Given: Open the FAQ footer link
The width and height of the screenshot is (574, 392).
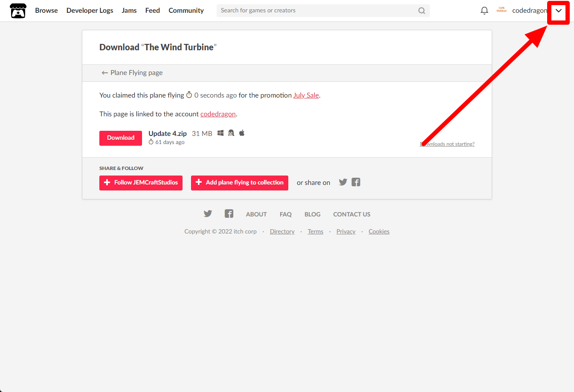Looking at the screenshot, I should point(286,214).
